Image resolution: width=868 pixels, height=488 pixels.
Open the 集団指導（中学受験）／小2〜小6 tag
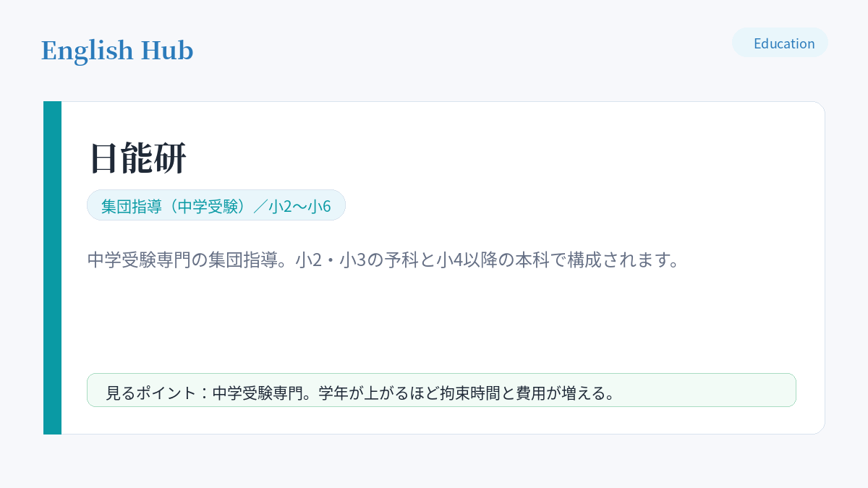click(x=216, y=205)
